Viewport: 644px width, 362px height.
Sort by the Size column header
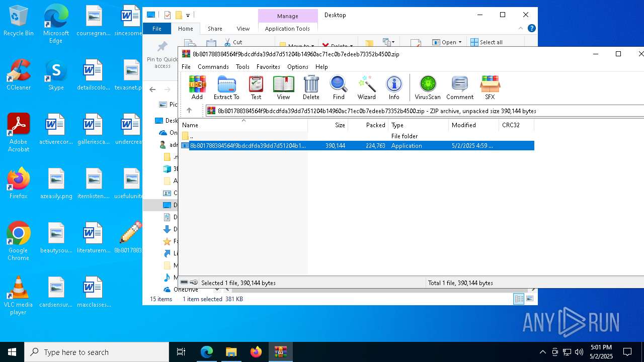(328, 125)
